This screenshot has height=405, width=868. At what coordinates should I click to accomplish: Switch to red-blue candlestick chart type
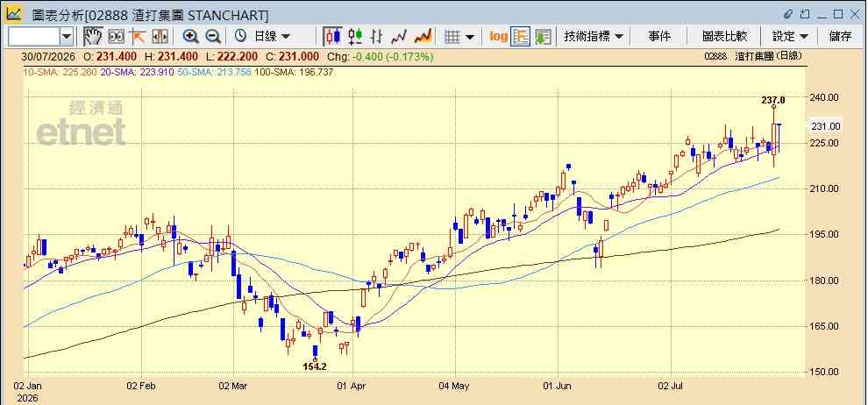(x=332, y=37)
